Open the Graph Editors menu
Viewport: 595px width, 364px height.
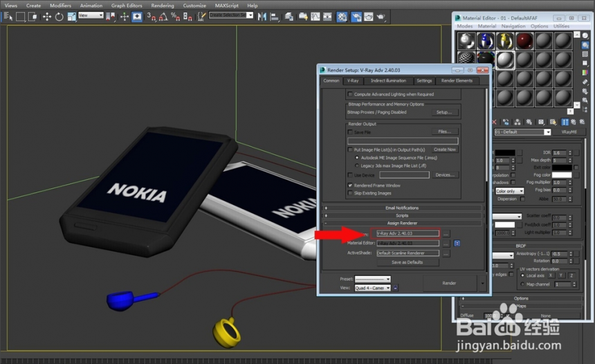coord(127,6)
